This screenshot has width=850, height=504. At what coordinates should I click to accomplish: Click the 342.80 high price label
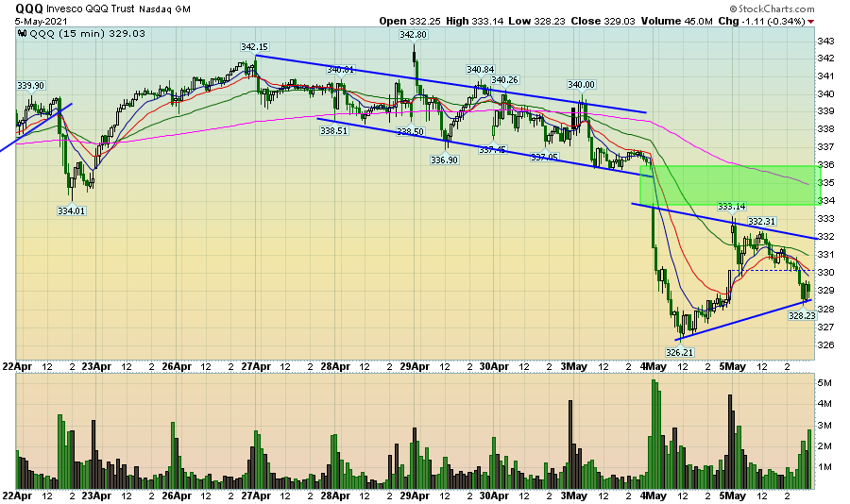(x=413, y=35)
